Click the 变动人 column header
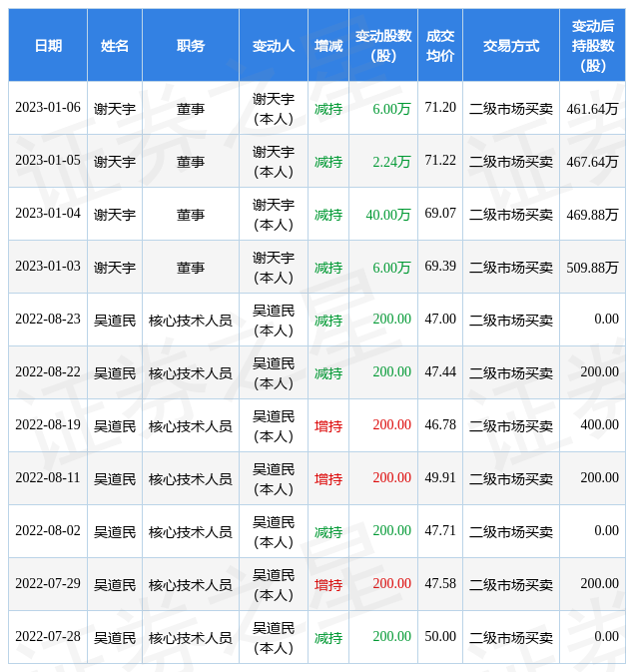626x672 pixels. tap(274, 45)
